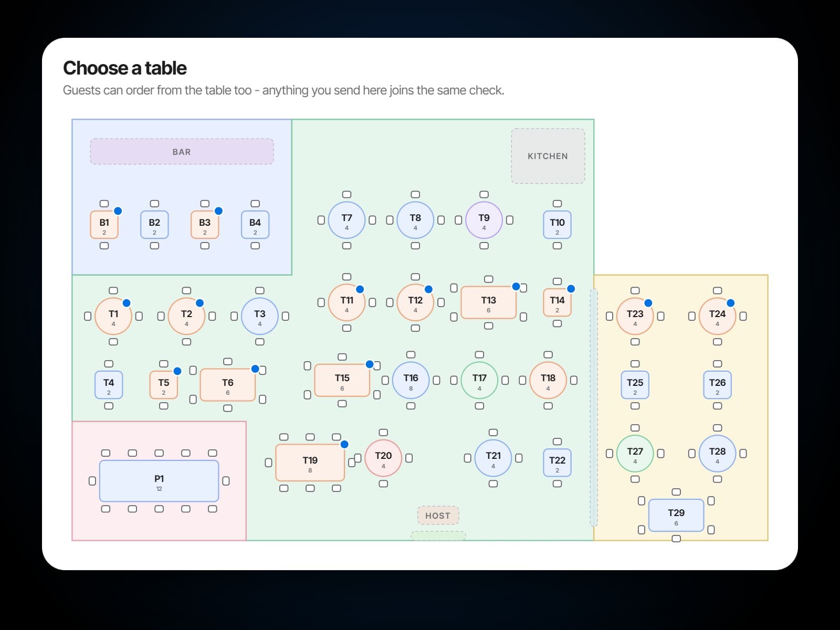Pick rectangular table T15
Screen dimensions: 840x630
[x=342, y=380]
